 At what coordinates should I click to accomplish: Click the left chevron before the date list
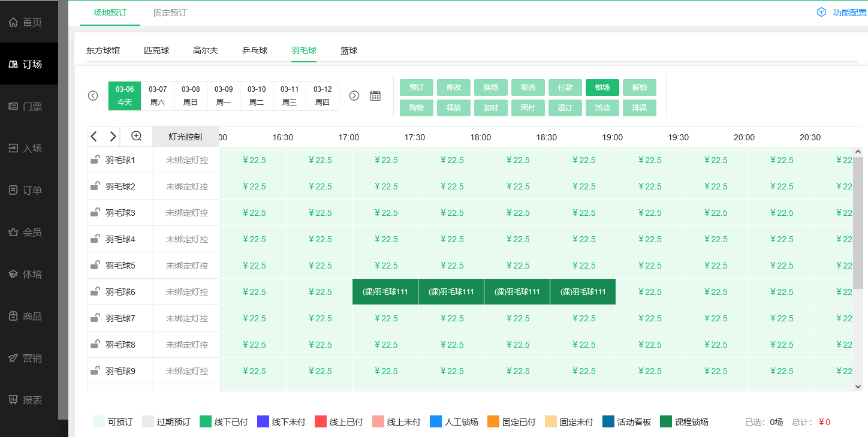click(x=93, y=95)
